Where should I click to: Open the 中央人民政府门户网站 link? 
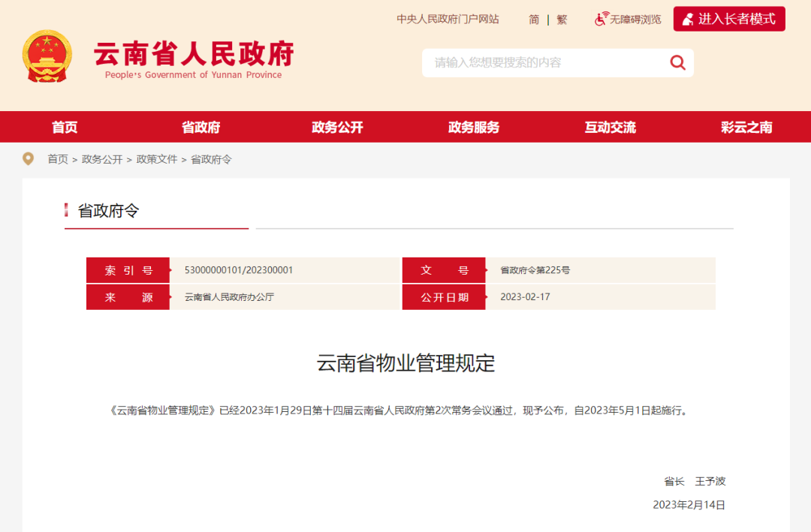point(448,20)
